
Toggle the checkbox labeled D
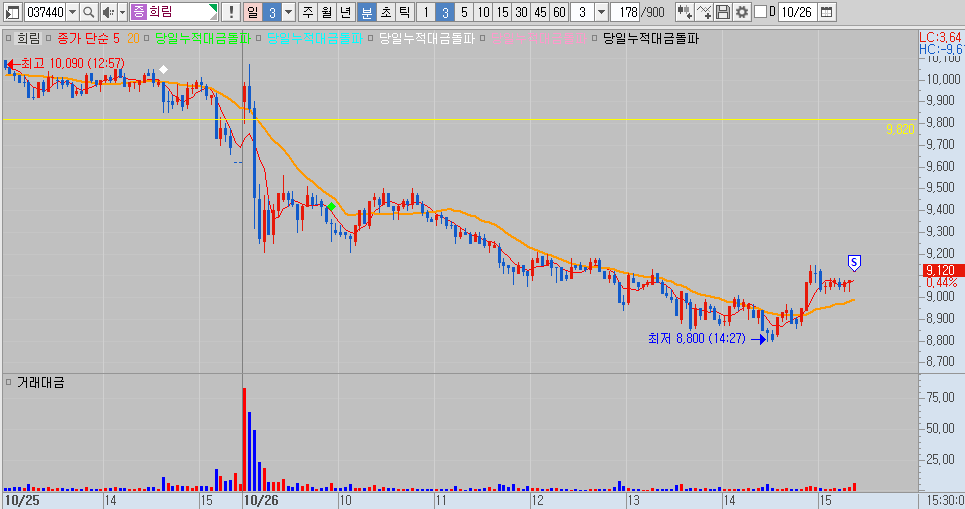point(761,12)
